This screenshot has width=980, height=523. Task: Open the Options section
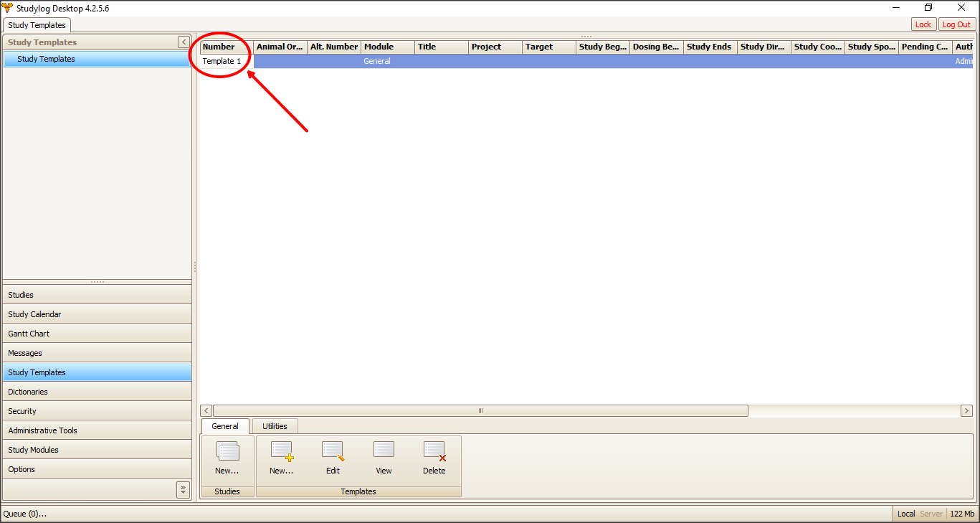coord(97,469)
